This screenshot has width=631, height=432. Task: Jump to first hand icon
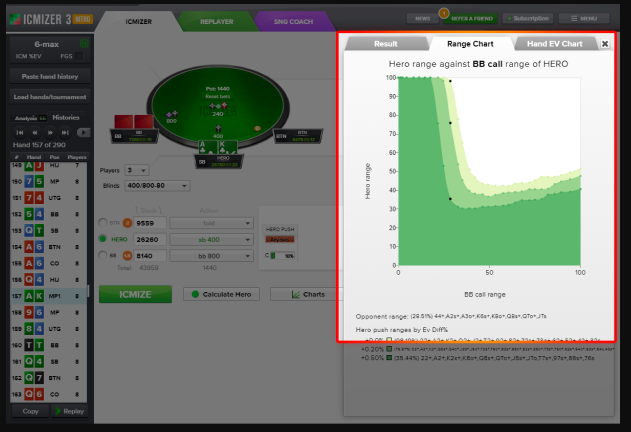(20, 132)
